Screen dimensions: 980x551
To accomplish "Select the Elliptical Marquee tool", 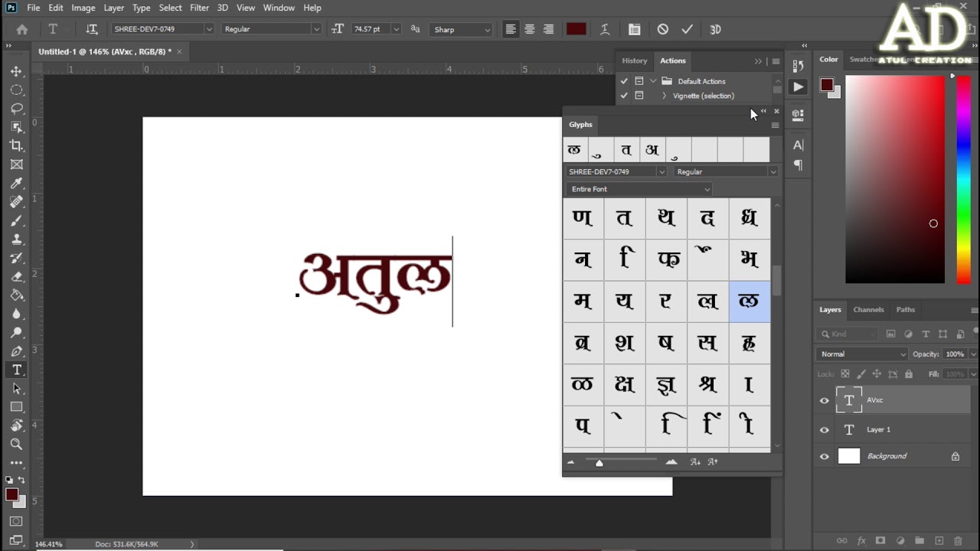I will (16, 90).
